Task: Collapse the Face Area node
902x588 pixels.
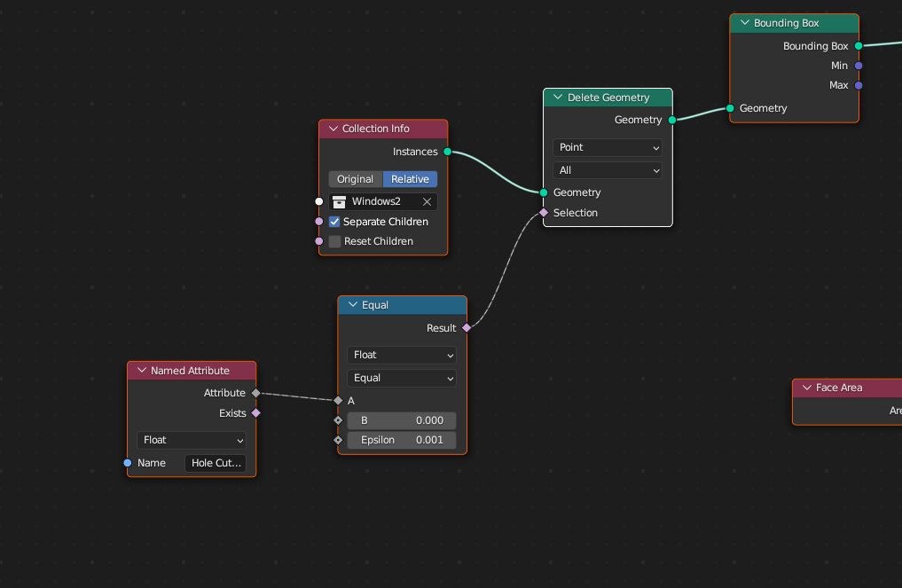Action: coord(806,388)
